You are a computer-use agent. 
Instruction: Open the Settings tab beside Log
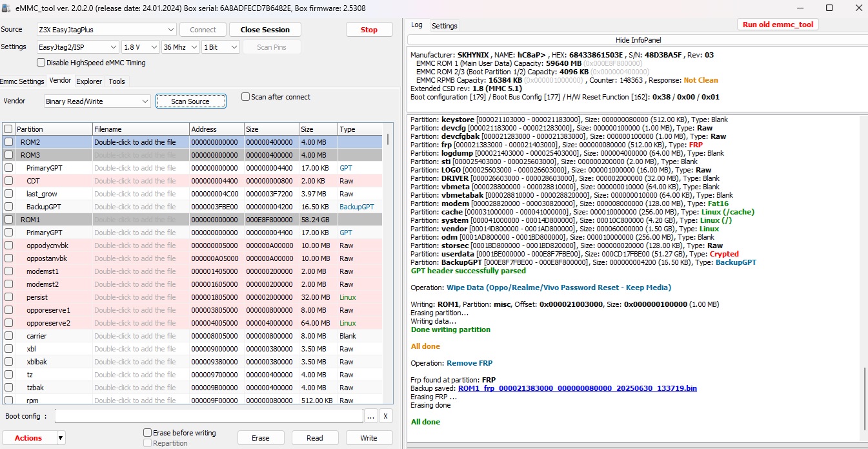(x=444, y=26)
